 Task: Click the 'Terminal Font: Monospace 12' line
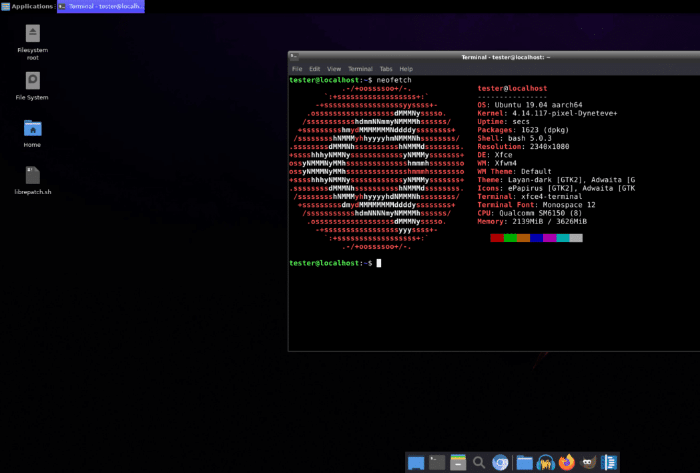pyautogui.click(x=537, y=205)
